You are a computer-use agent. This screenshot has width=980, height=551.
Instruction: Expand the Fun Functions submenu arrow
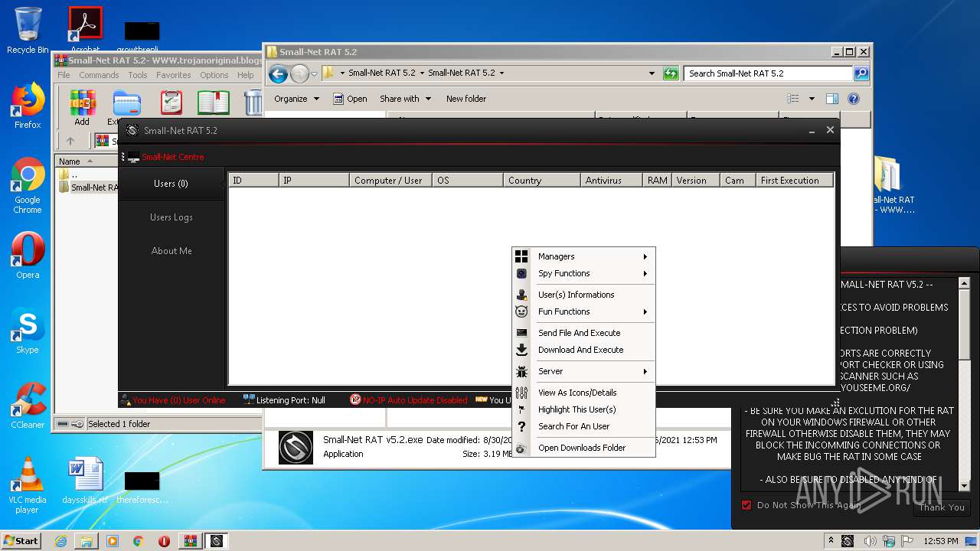click(645, 311)
